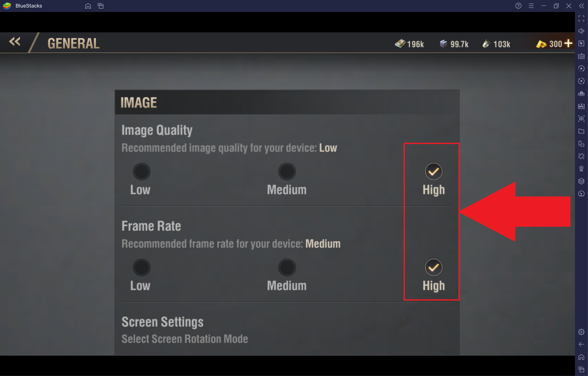Click the help icon in BlueStacks toolbar
Screen dimensions: 588x376
click(x=518, y=5)
